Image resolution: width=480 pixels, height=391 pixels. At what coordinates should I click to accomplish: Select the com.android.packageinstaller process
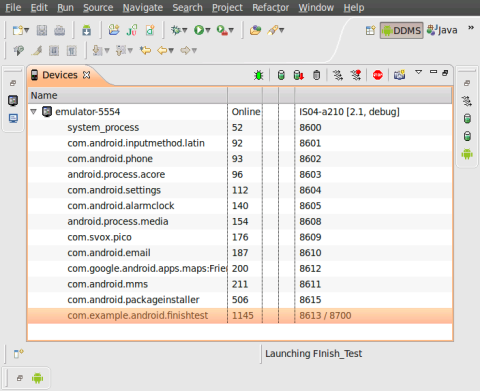pos(240,300)
